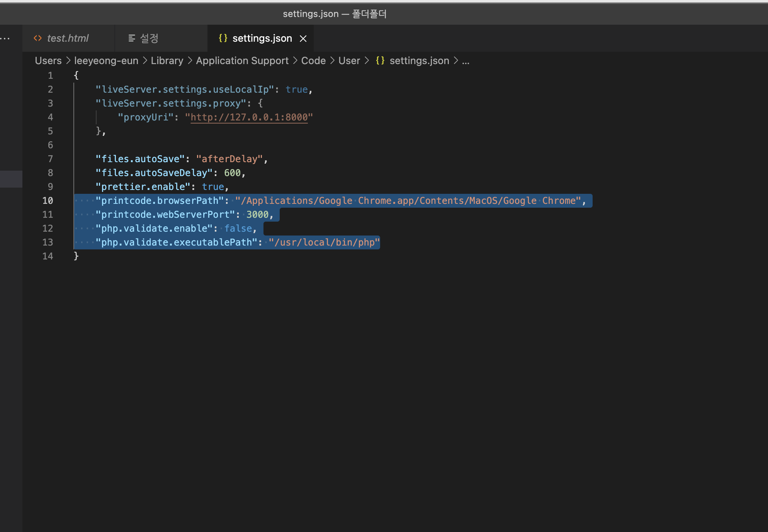The image size is (768, 532).
Task: Click the User breadcrumb segment
Action: tap(349, 61)
